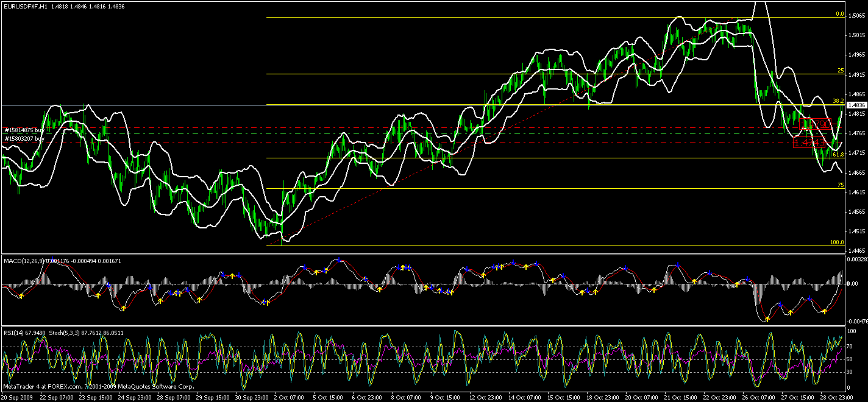This screenshot has height=402, width=868.
Task: Click the 1.4465 price scale value
Action: 856,250
